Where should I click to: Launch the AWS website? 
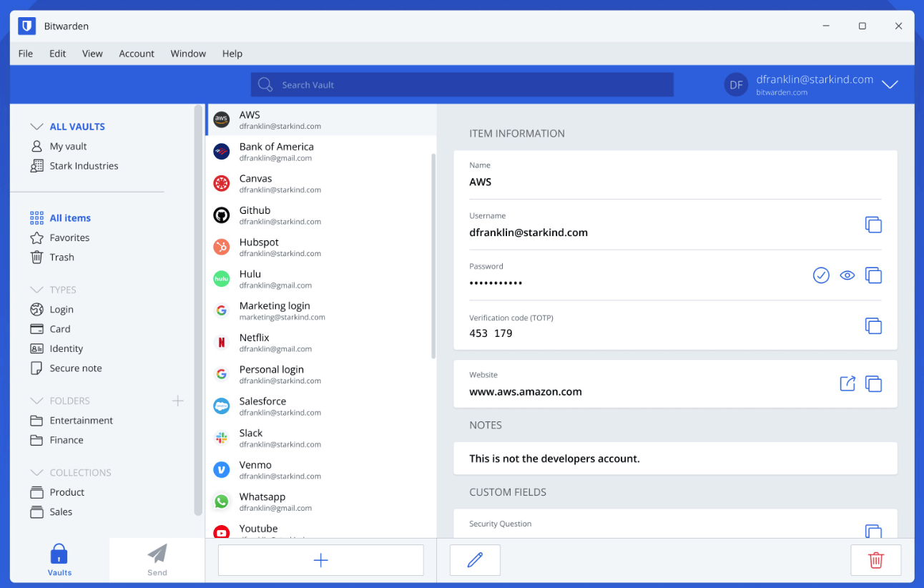(x=847, y=383)
